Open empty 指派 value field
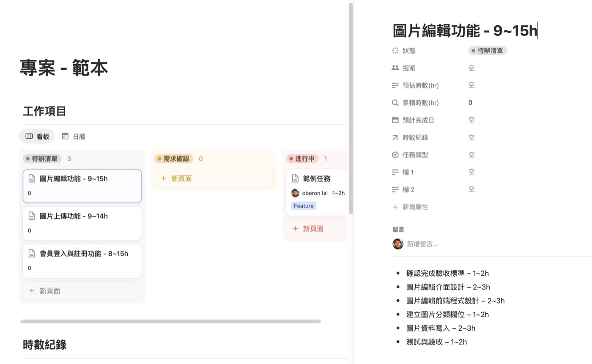592x364 pixels. coord(471,68)
